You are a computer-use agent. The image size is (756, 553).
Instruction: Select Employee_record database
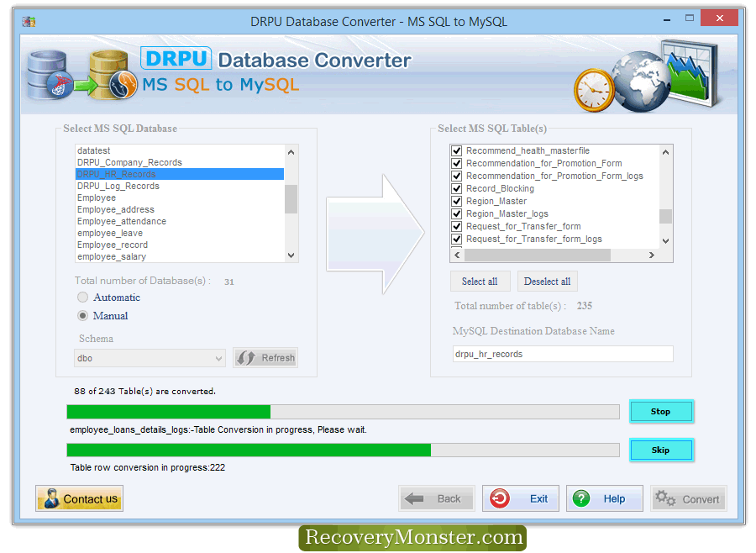[180, 245]
